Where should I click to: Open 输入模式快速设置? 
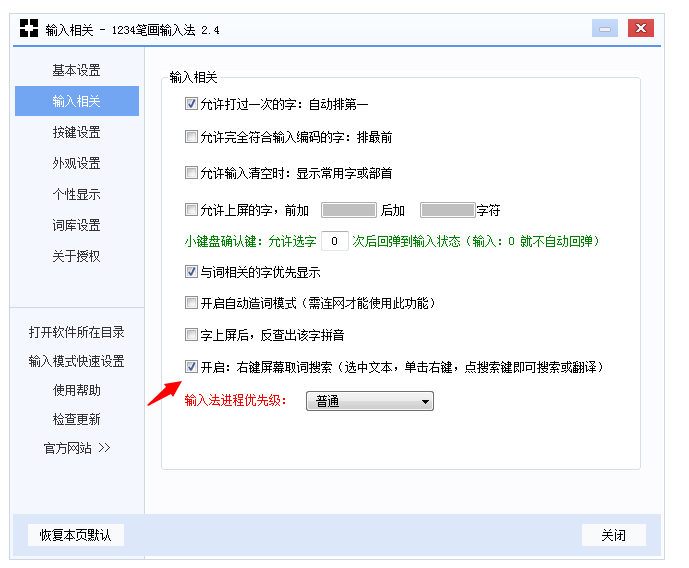coord(76,361)
